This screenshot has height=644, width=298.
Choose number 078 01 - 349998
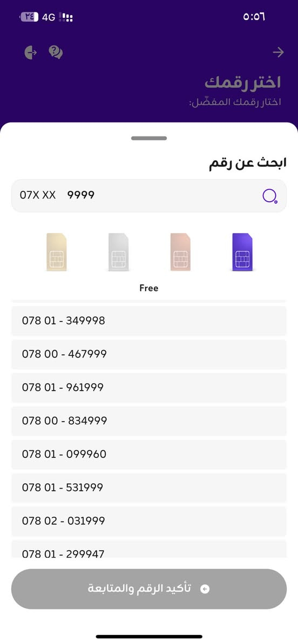point(149,321)
